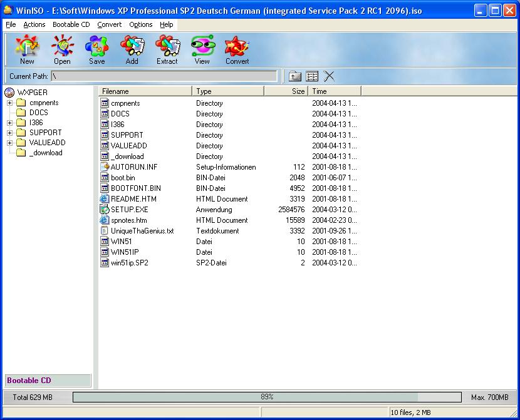Select the win51ip.SP2 file icon
This screenshot has height=420, width=520.
[x=105, y=263]
